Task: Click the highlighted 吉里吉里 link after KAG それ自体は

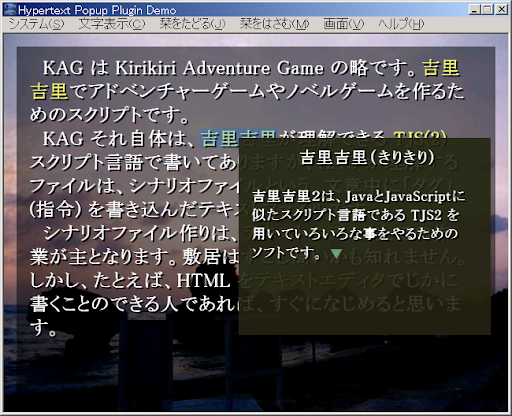Action: 239,138
